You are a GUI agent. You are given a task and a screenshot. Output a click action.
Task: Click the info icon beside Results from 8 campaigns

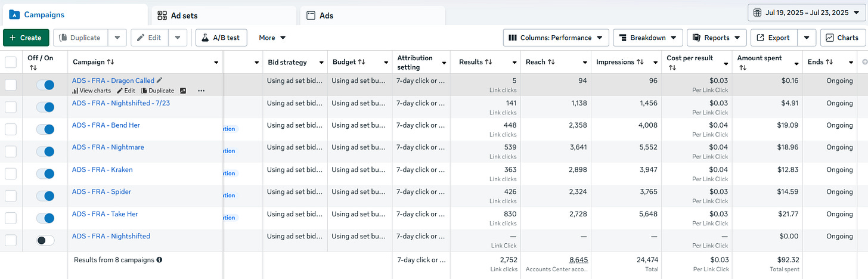click(159, 260)
